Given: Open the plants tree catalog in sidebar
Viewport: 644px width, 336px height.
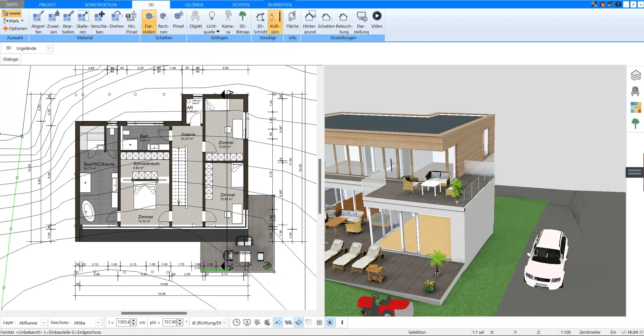Looking at the screenshot, I should point(635,124).
